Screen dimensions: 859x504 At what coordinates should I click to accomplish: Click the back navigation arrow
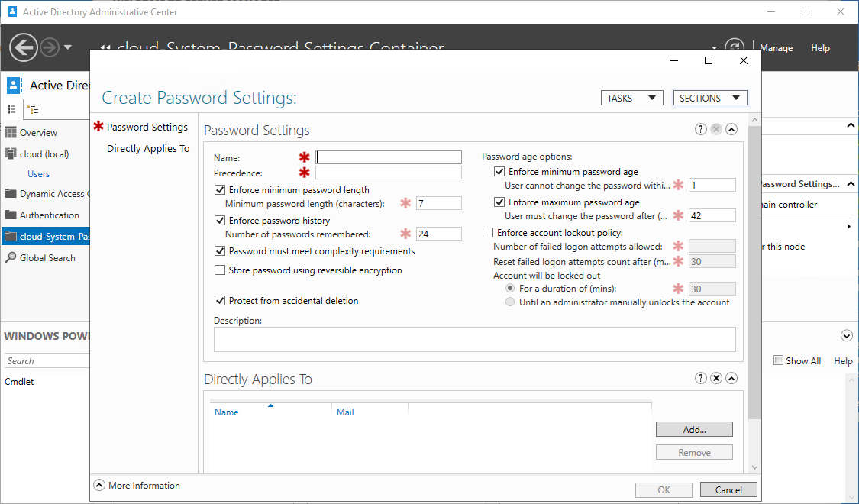[24, 47]
